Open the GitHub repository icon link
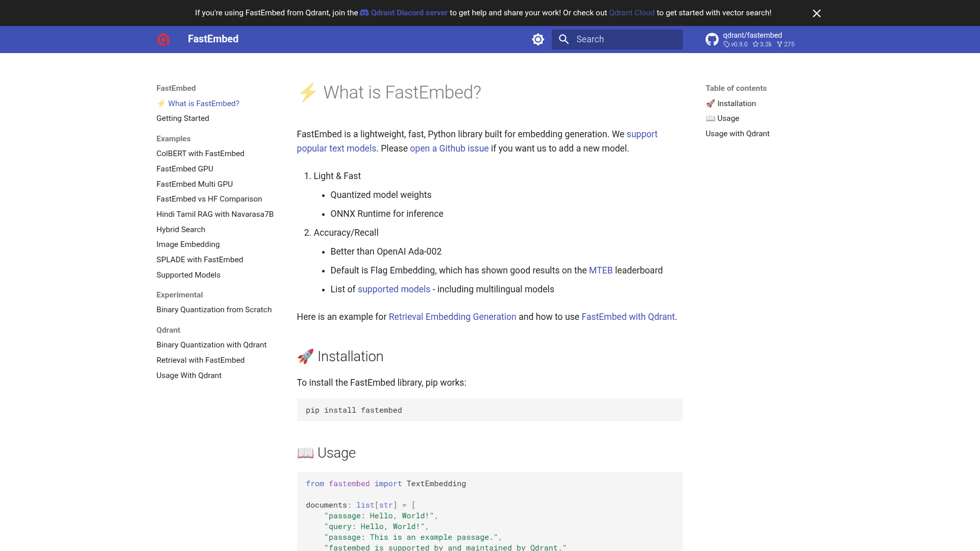The height and width of the screenshot is (551, 980). (x=712, y=39)
